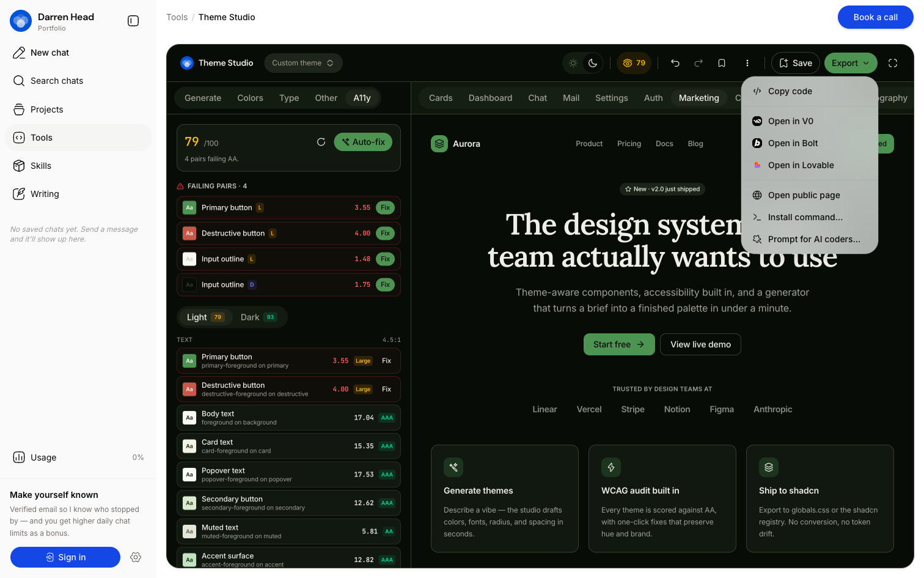
Task: Fix the failing Primary button pair
Action: [385, 208]
